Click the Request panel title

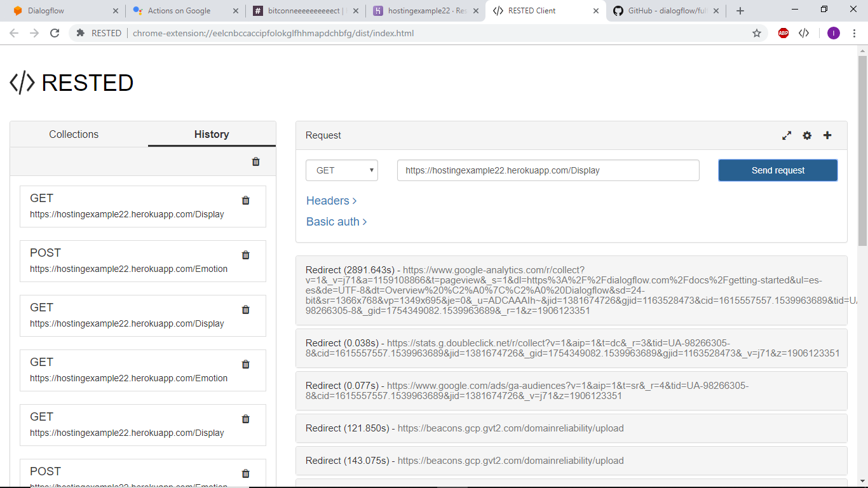coord(323,135)
